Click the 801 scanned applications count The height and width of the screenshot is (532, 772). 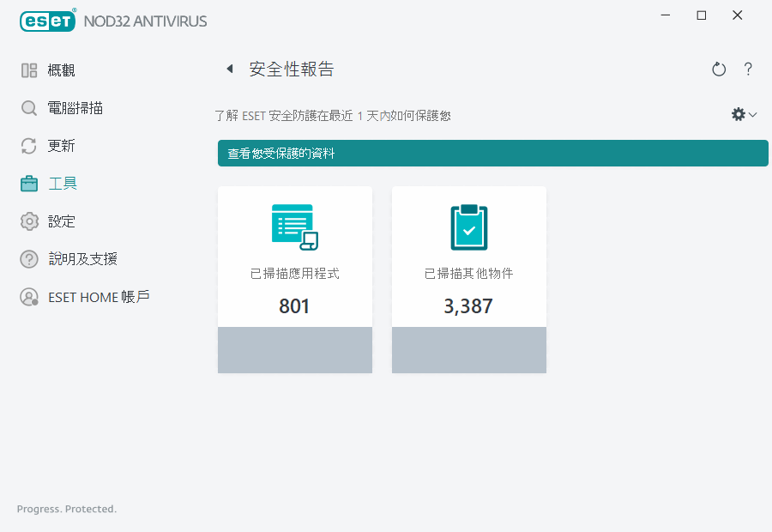(295, 305)
